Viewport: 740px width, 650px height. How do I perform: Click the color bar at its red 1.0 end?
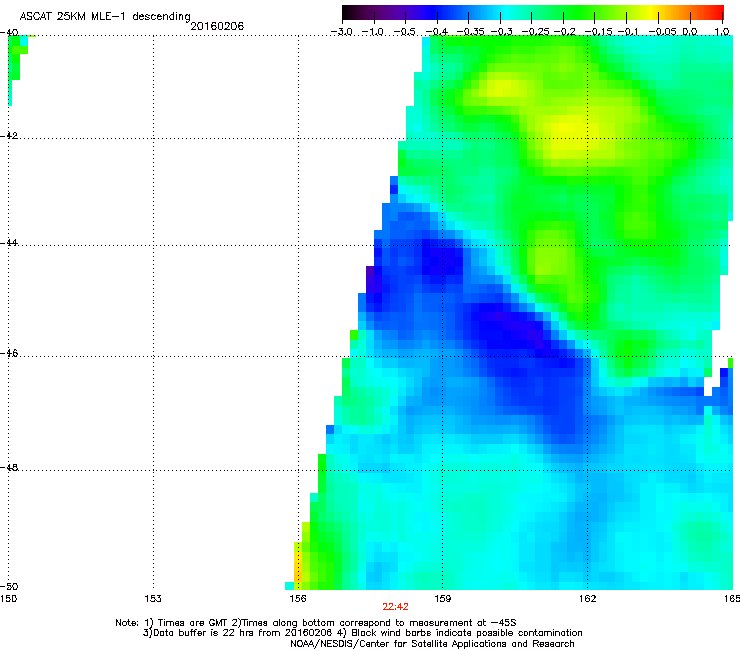coord(721,12)
